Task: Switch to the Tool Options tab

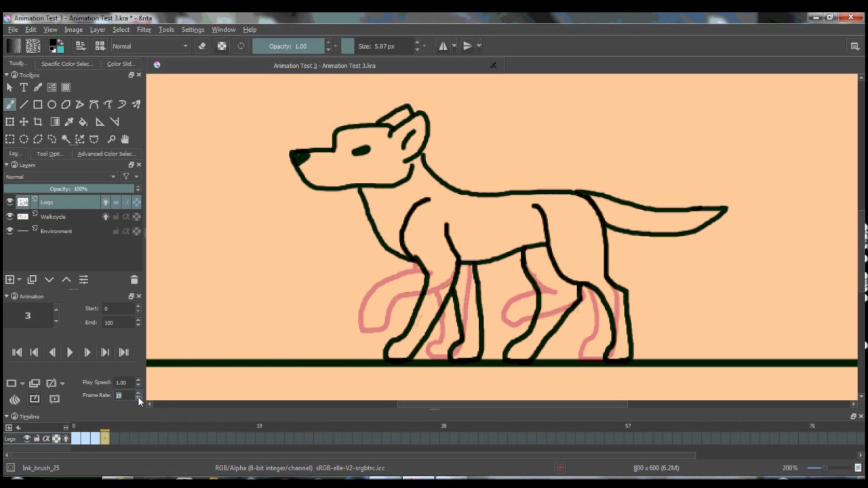Action: (x=49, y=154)
